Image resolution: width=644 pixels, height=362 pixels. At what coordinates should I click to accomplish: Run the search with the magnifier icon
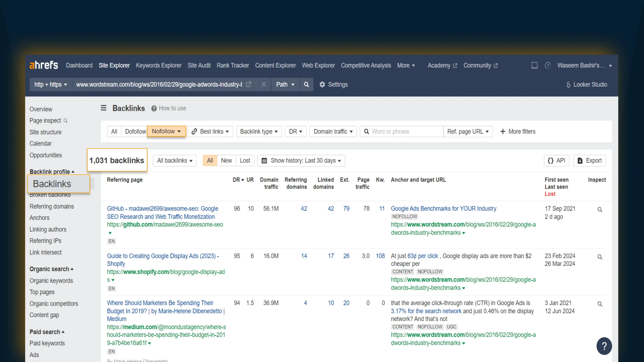pos(306,84)
